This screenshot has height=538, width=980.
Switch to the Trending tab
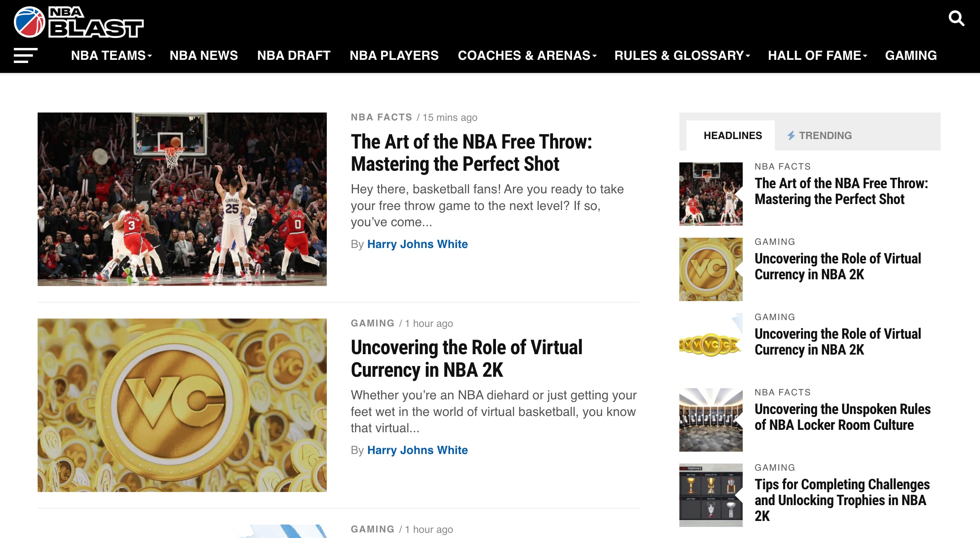coord(825,135)
